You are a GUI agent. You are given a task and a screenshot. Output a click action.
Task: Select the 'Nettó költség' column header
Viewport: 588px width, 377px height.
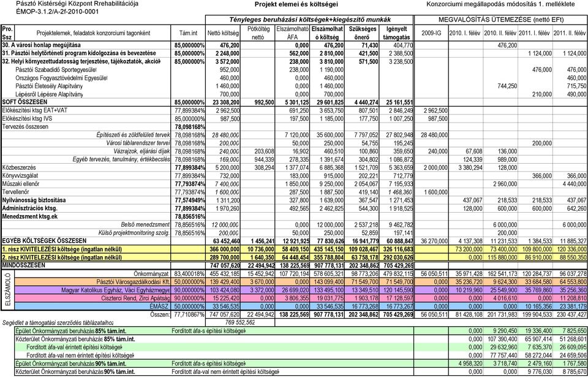223,33
